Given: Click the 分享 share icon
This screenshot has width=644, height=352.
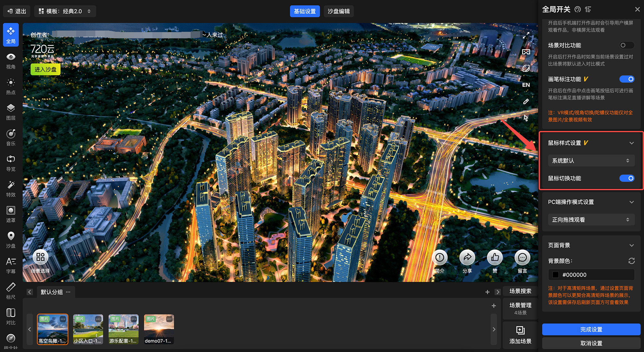Looking at the screenshot, I should tap(467, 257).
